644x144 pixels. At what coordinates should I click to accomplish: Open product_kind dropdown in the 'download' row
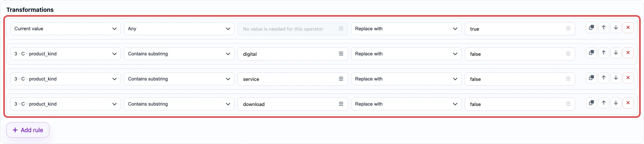[x=65, y=104]
